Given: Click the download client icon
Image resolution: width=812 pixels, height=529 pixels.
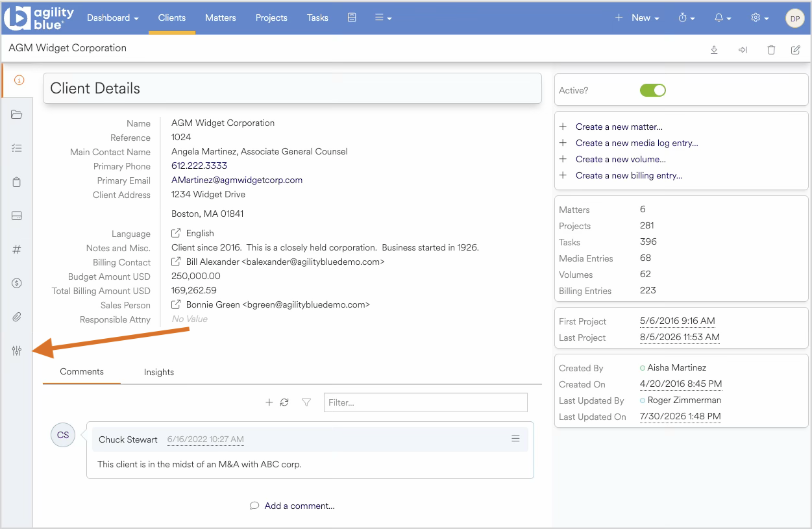Looking at the screenshot, I should 714,49.
